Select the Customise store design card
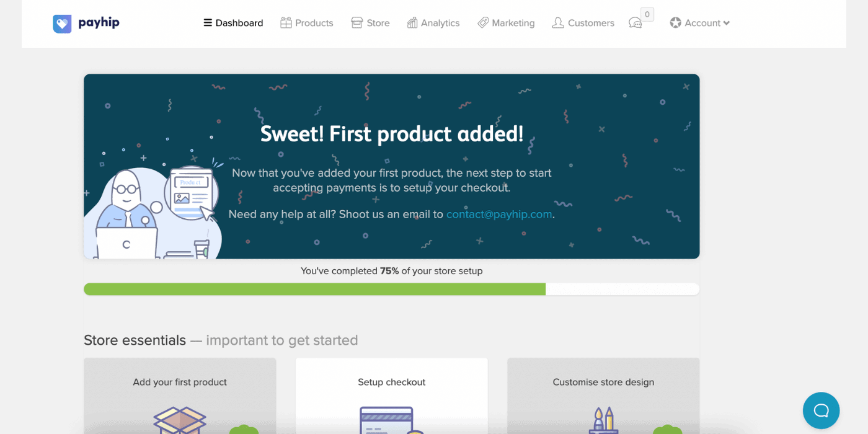Screen dimensions: 868x434 click(603, 396)
